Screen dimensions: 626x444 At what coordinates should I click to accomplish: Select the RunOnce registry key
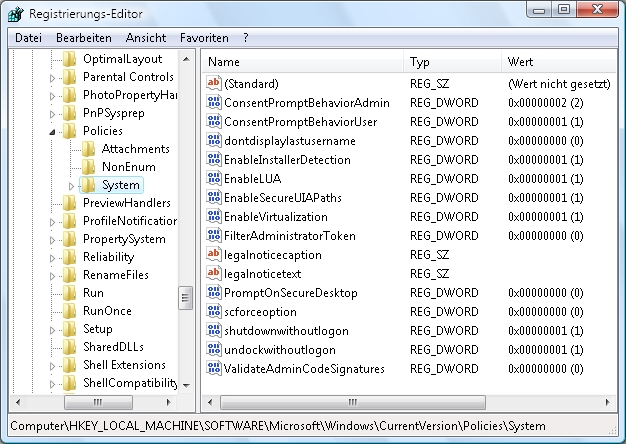tap(106, 311)
